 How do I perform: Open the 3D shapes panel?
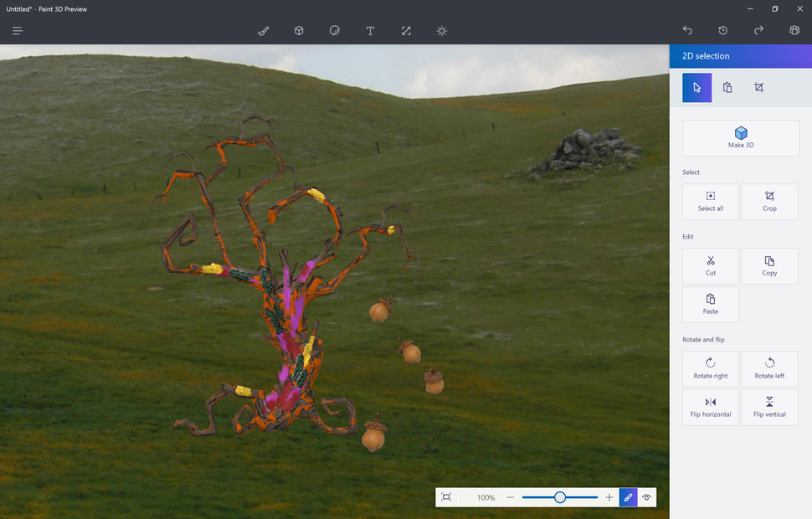click(299, 31)
